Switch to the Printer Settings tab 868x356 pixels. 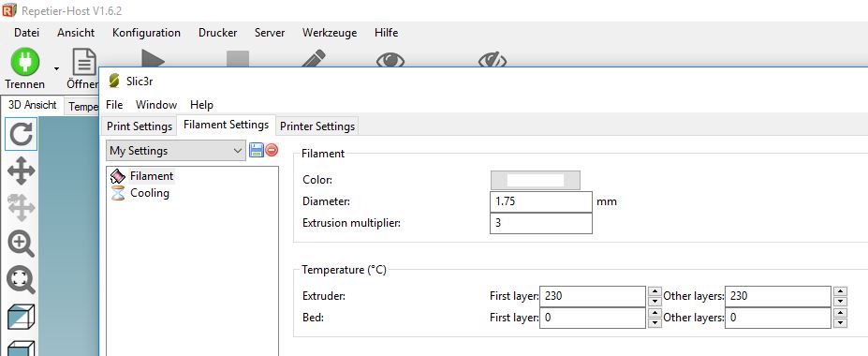coord(317,126)
